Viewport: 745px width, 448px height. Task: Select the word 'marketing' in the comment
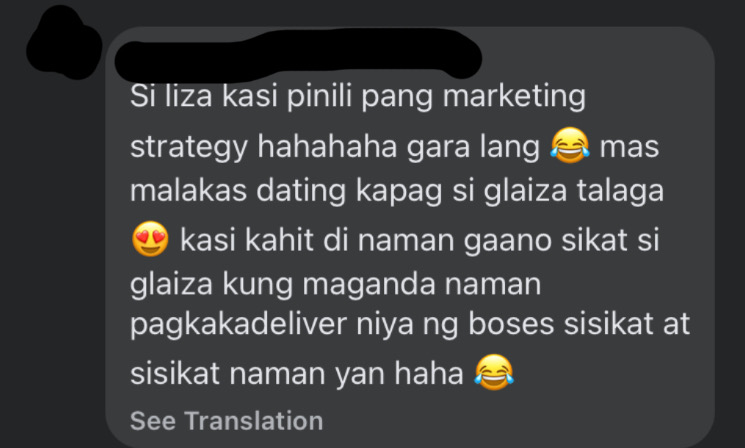click(x=514, y=97)
